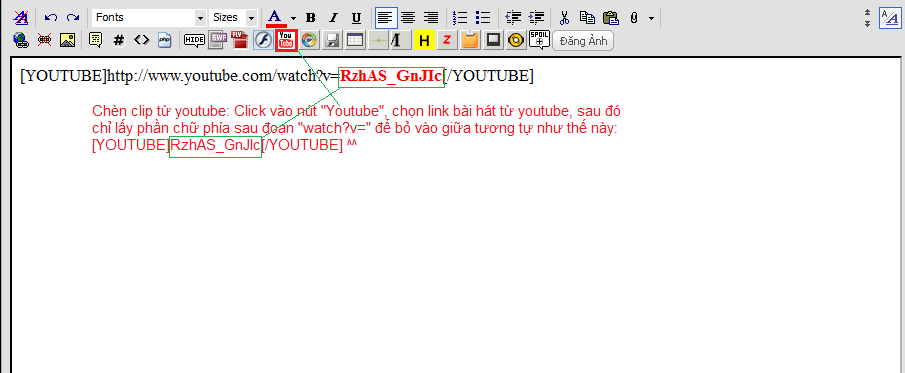Click the red Z button
The height and width of the screenshot is (373, 905).
pyautogui.click(x=447, y=40)
